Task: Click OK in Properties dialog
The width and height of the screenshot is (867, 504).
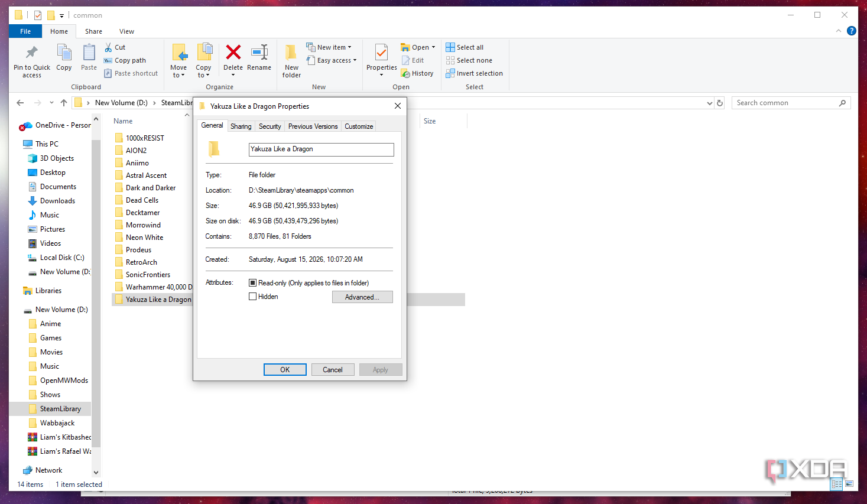Action: coord(285,370)
